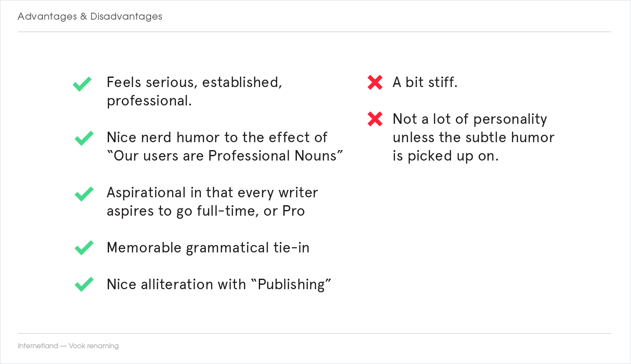631x364 pixels.
Task: Click the green checkmark beside "Feels serious, established"
Action: [82, 84]
